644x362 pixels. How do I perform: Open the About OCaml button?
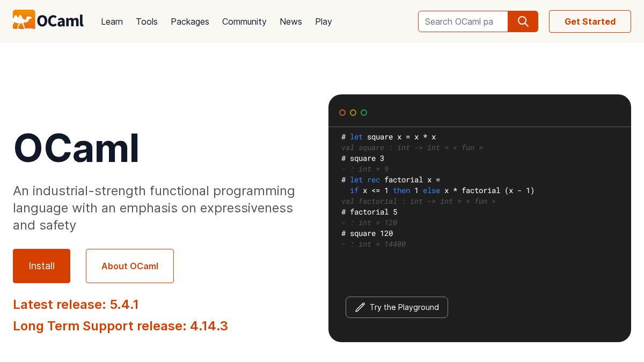[x=130, y=266]
